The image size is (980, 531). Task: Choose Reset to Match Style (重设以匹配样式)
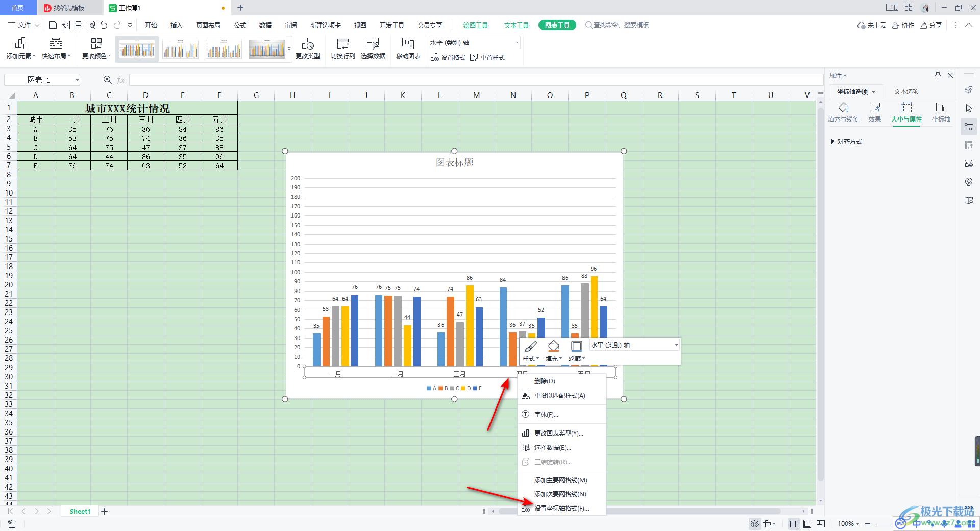pyautogui.click(x=561, y=396)
